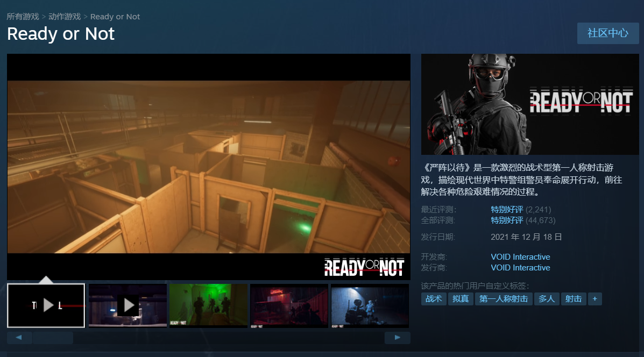Select the green-lit screenshot thumbnail

[208, 305]
